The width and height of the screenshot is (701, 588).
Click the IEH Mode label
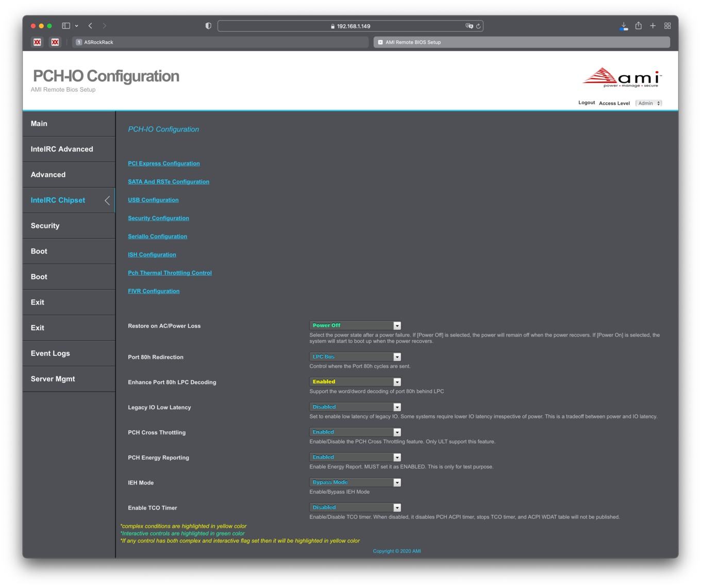tap(141, 483)
